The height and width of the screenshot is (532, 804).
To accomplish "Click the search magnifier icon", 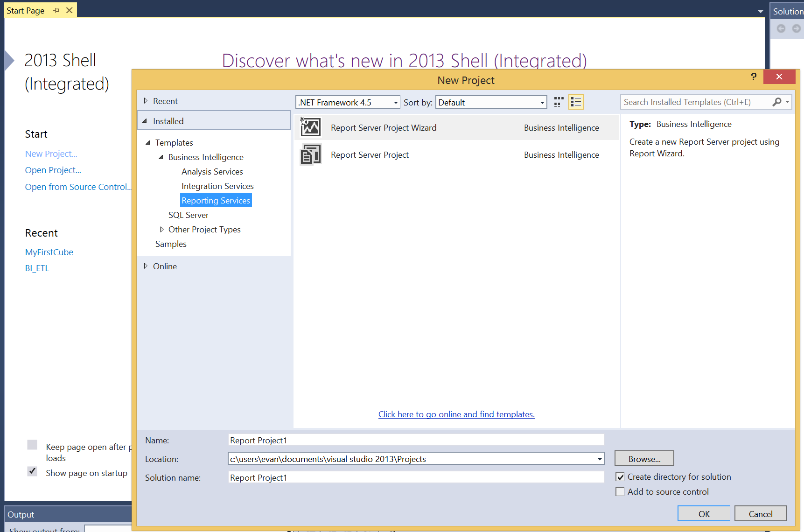I will (x=777, y=102).
